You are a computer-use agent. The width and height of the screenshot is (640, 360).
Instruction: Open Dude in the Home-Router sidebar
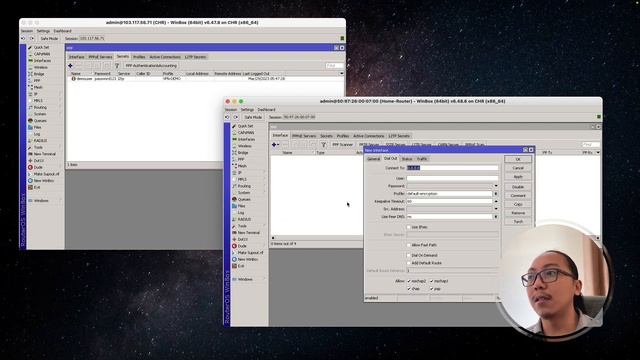coord(242,246)
